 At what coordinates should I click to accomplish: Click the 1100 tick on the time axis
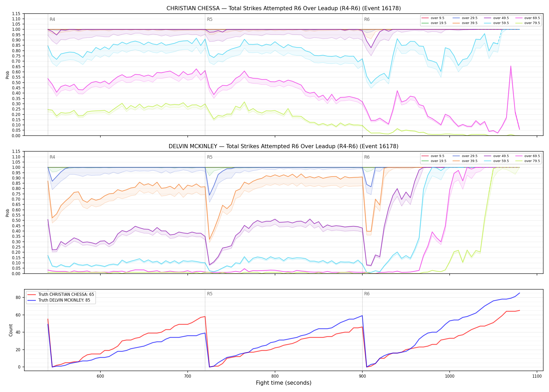click(537, 376)
